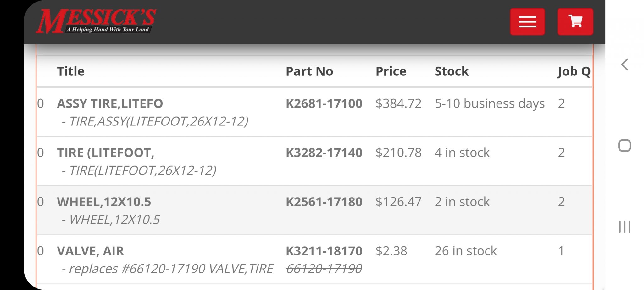Tap the Android back navigation arrow
This screenshot has width=644, height=290.
tap(625, 64)
